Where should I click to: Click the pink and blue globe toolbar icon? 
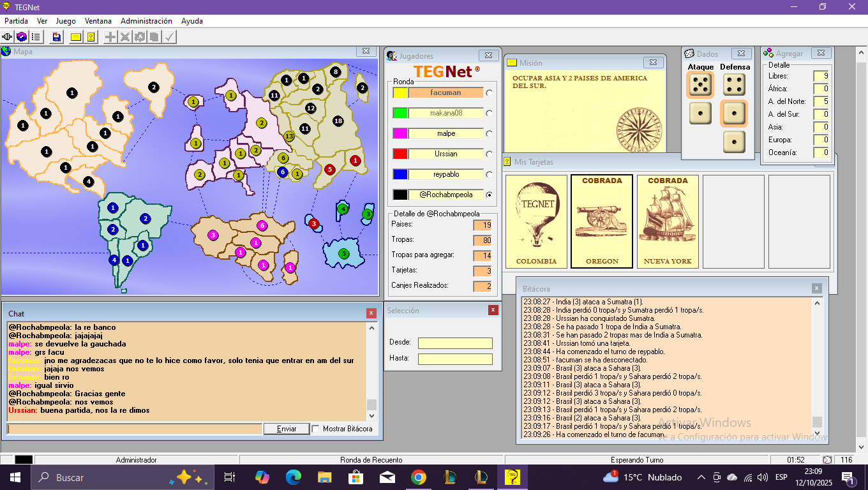pyautogui.click(x=22, y=37)
